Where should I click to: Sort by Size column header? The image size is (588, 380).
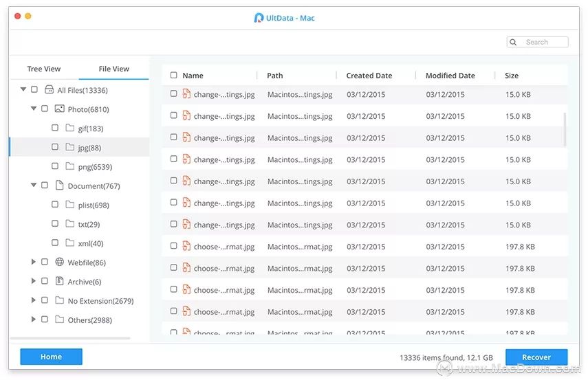[512, 76]
